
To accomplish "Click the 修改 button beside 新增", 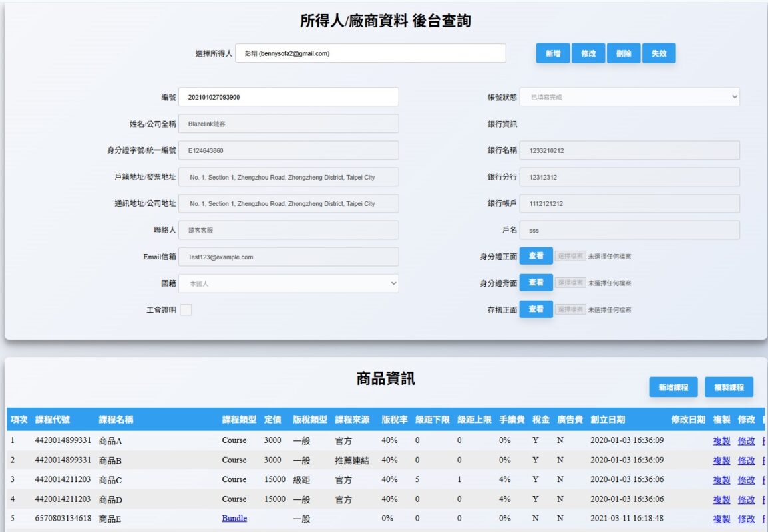I will pos(588,54).
